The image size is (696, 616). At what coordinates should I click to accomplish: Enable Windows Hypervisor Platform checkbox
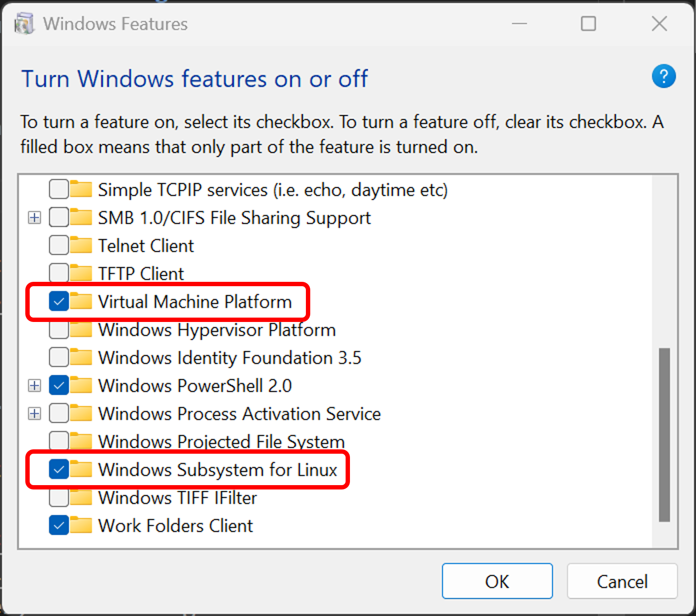point(59,329)
